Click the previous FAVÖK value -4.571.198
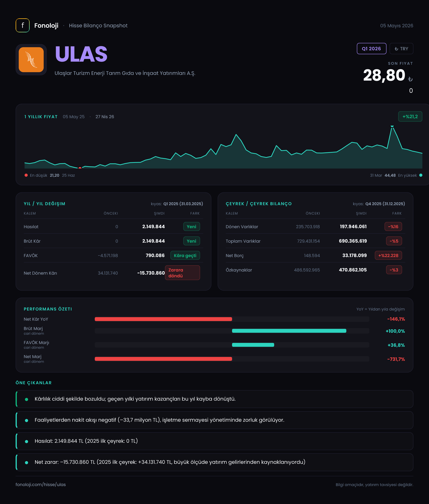Viewport: 429px width, 504px height. [108, 255]
